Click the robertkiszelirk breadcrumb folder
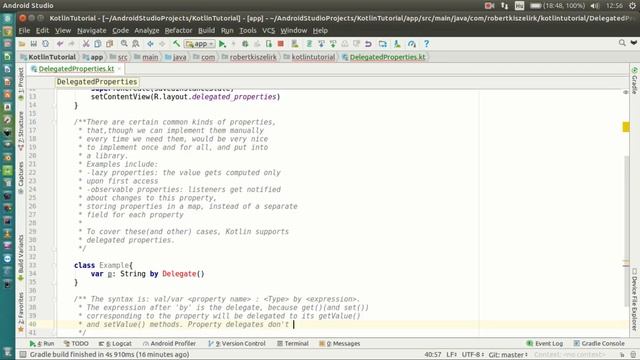 click(249, 57)
